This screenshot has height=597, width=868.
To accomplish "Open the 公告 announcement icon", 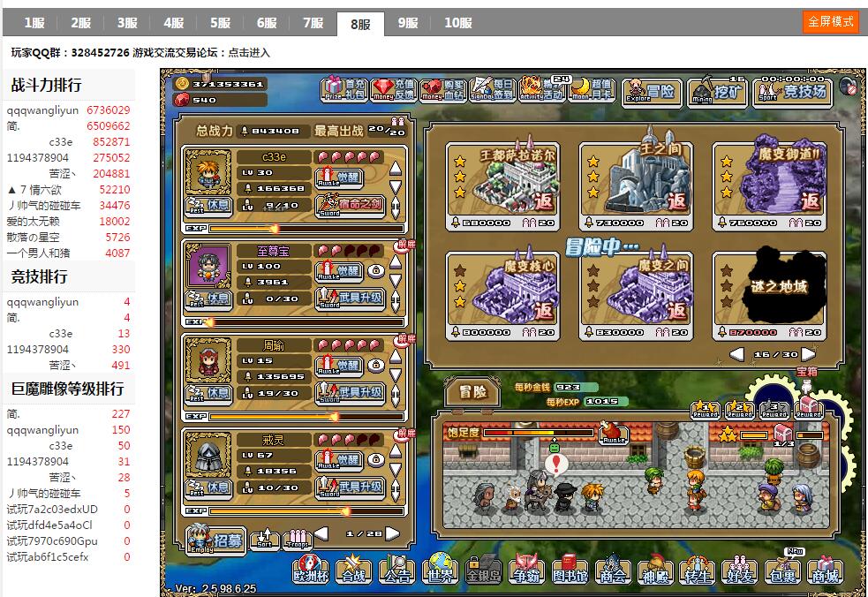I will (396, 568).
